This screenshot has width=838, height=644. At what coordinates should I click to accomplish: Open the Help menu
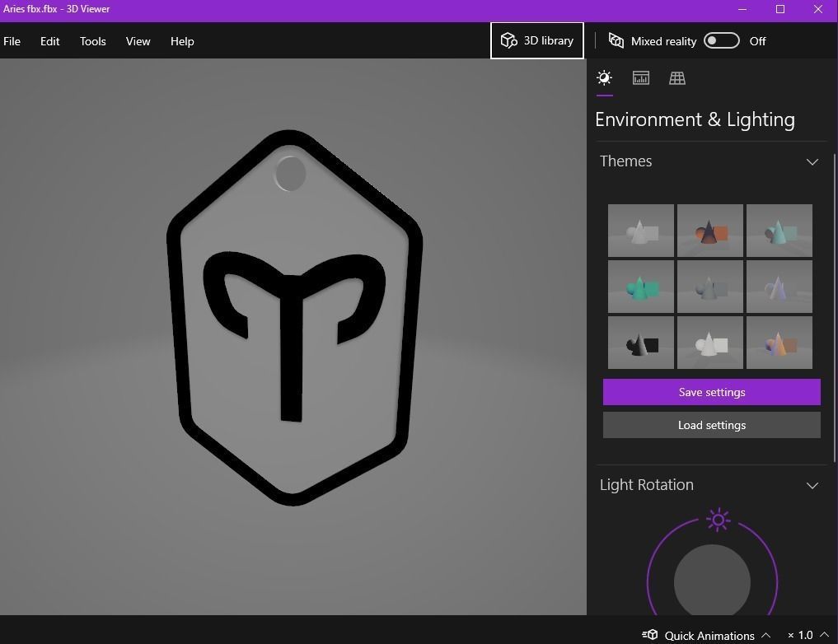pyautogui.click(x=182, y=41)
